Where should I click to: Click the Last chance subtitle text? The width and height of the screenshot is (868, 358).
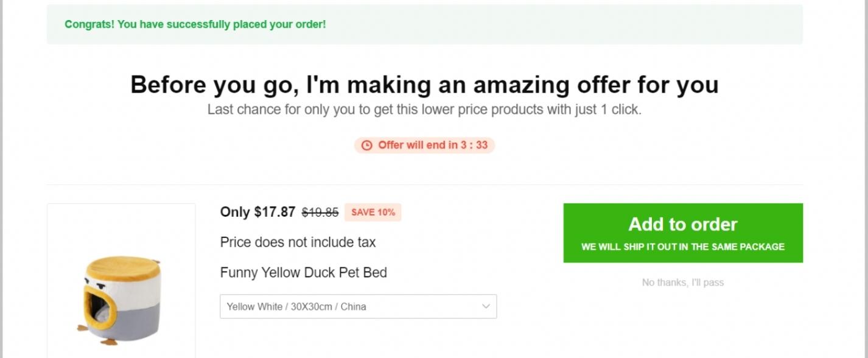424,110
